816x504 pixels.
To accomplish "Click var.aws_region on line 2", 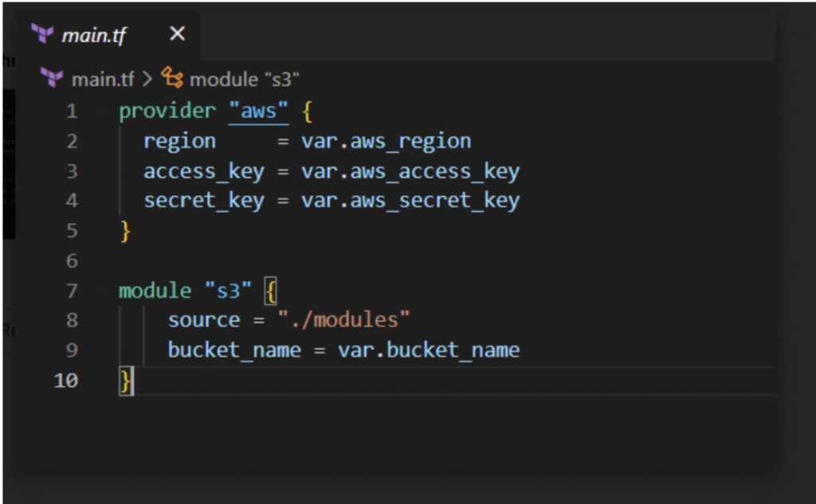I will (x=386, y=142).
